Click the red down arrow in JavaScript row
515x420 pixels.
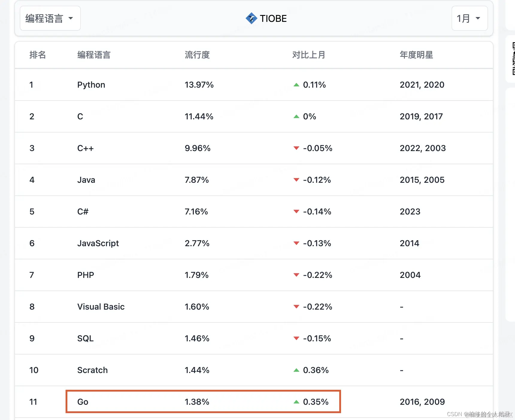296,243
